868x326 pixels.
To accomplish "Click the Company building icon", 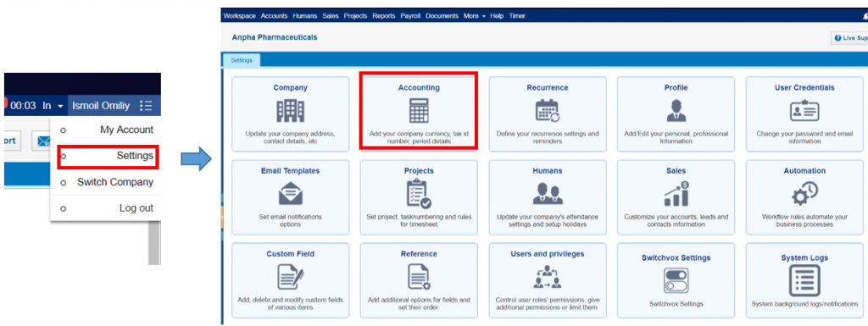I will (290, 111).
